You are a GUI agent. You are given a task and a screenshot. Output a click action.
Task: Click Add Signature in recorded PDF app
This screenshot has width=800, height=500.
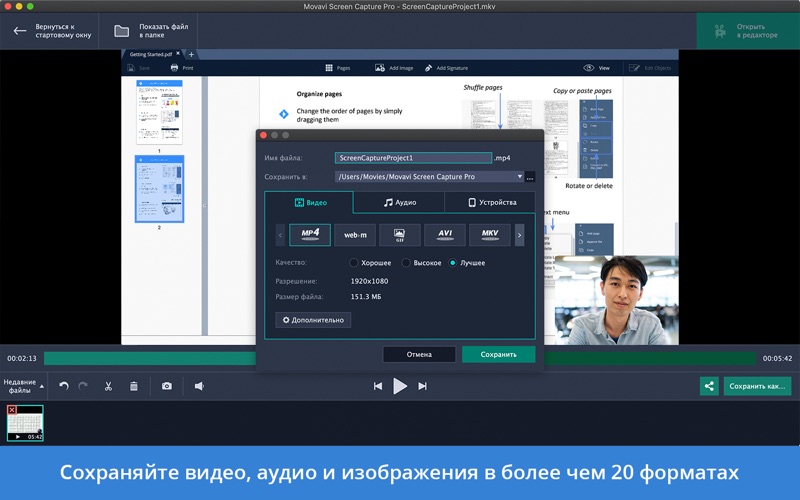click(446, 68)
